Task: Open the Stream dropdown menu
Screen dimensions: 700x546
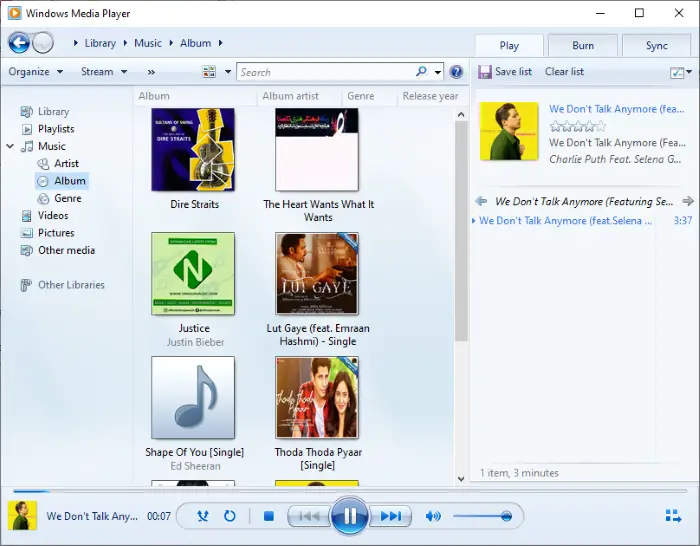Action: pos(104,72)
